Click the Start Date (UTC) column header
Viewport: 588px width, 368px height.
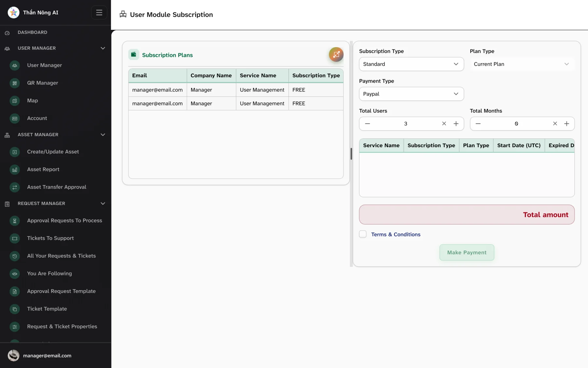(519, 146)
